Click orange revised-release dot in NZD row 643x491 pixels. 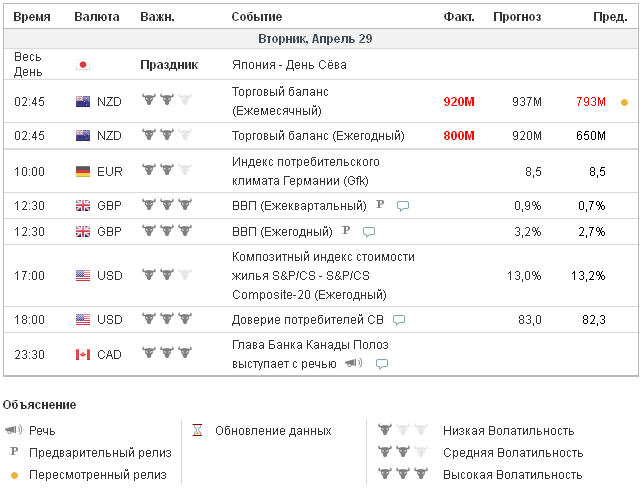pos(625,102)
